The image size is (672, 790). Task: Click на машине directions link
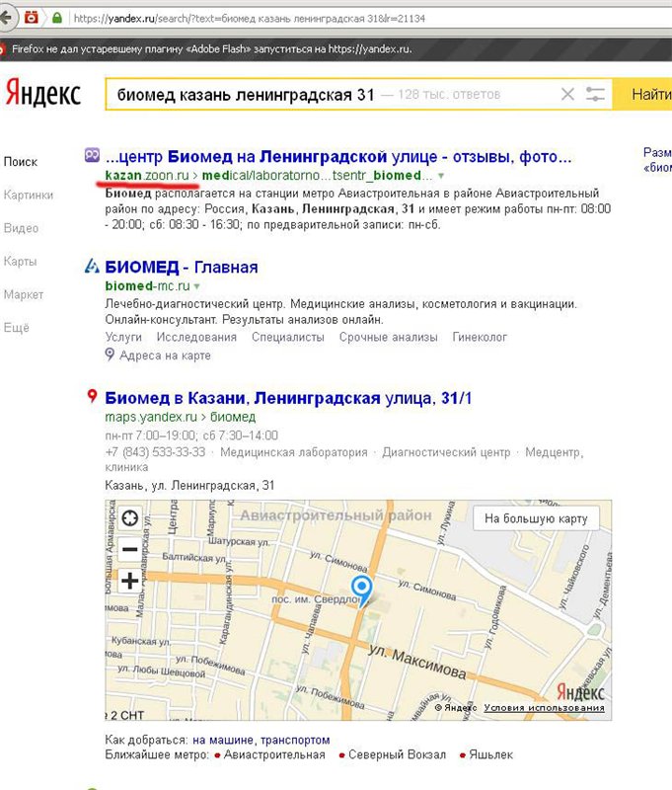222,740
